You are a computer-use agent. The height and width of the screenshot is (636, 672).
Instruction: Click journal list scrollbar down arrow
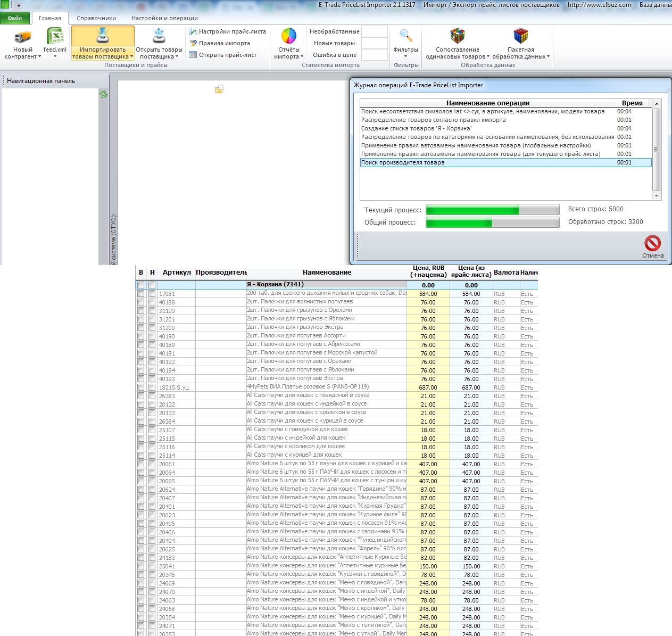(x=657, y=196)
